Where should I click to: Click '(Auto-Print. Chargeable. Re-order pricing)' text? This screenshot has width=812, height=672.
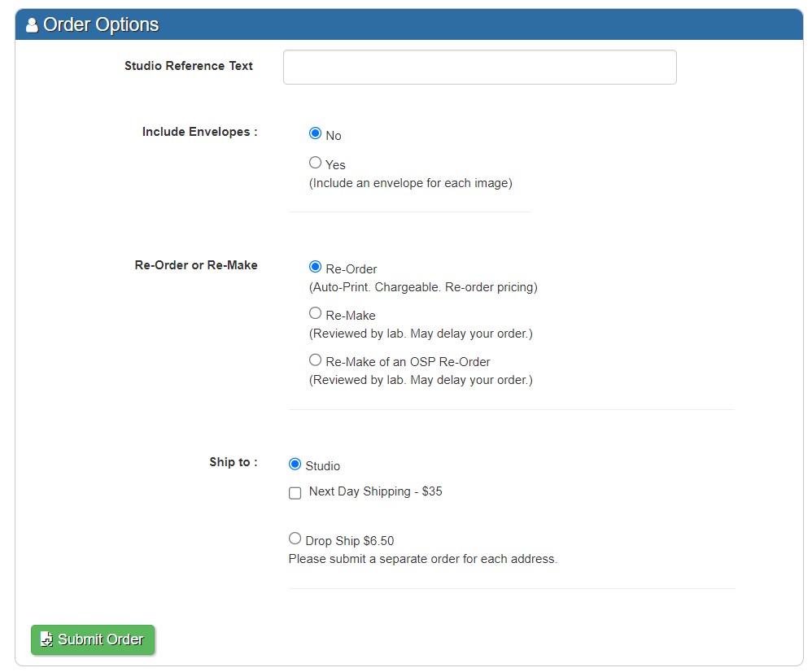(423, 287)
